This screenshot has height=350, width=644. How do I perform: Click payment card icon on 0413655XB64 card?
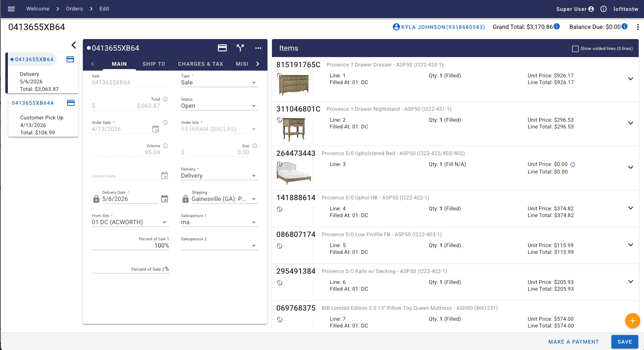tap(70, 59)
